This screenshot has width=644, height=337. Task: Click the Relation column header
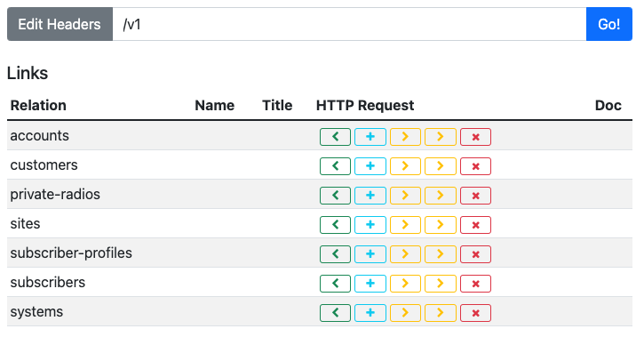(38, 105)
